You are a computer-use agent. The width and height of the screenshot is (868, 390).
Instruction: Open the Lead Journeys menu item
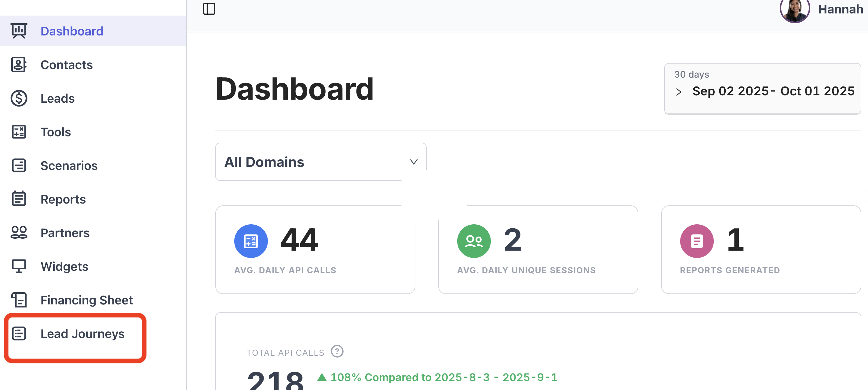click(82, 333)
